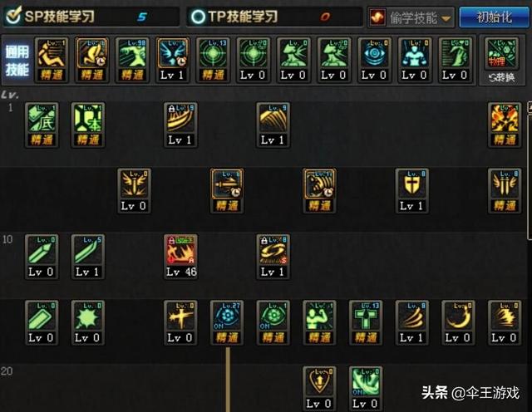The height and width of the screenshot is (412, 532).
Task: Click the blue winged skill in the general skills row
Action: pyautogui.click(x=172, y=60)
